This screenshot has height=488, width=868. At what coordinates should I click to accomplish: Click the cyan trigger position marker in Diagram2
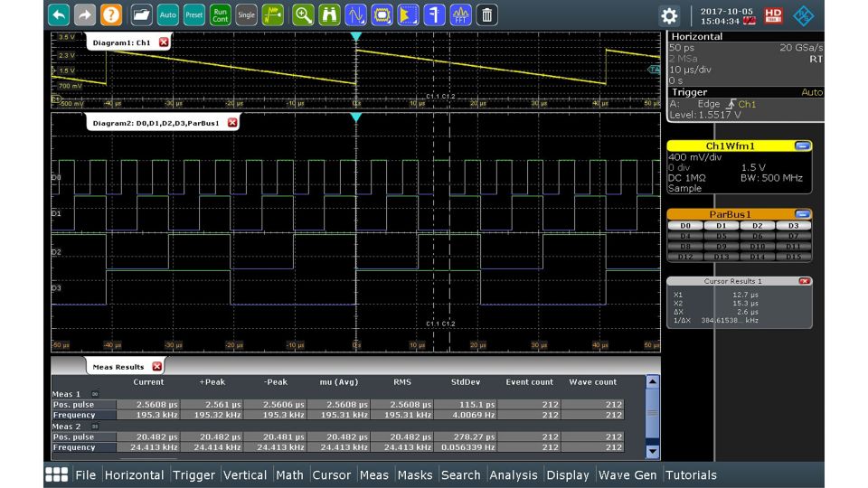pyautogui.click(x=356, y=117)
